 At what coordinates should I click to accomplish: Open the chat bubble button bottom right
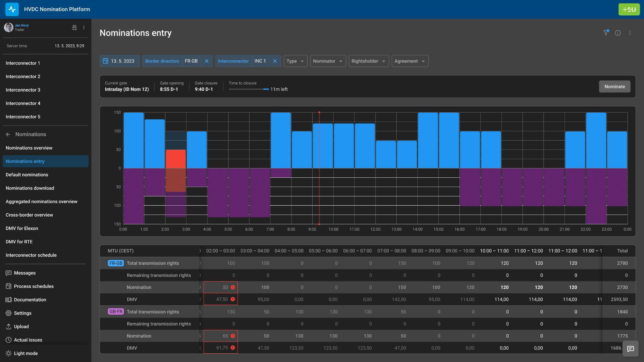[x=630, y=348]
